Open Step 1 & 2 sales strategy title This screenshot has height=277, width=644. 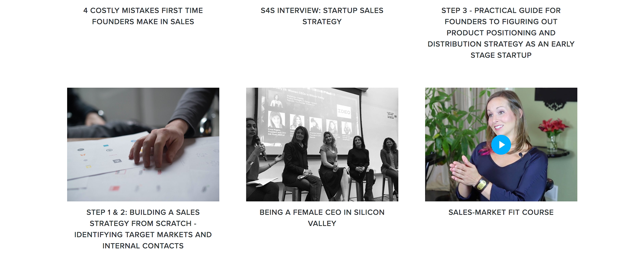(x=143, y=229)
